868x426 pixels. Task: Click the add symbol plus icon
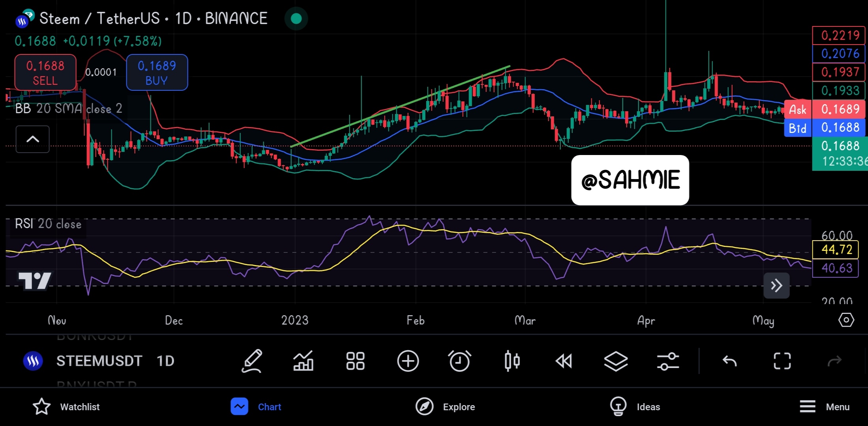[x=408, y=361]
